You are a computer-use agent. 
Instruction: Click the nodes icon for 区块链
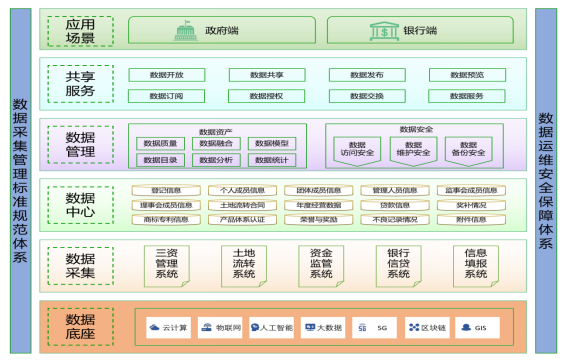pyautogui.click(x=414, y=328)
